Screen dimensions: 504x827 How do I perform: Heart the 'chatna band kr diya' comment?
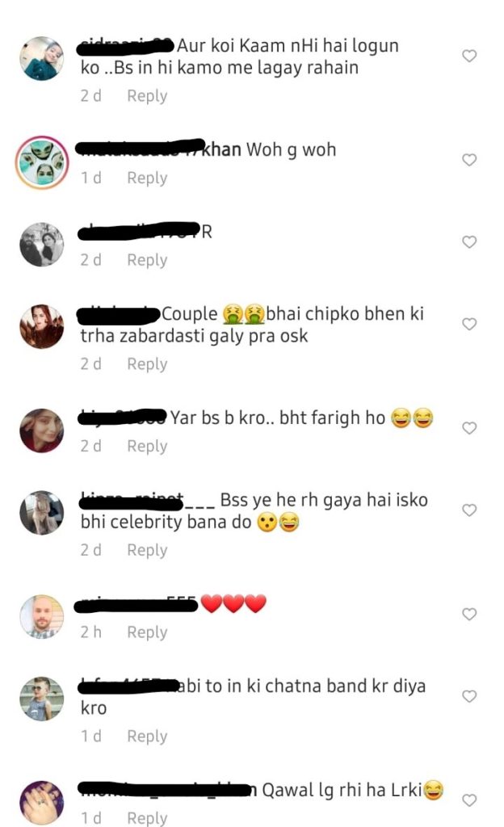(x=469, y=695)
